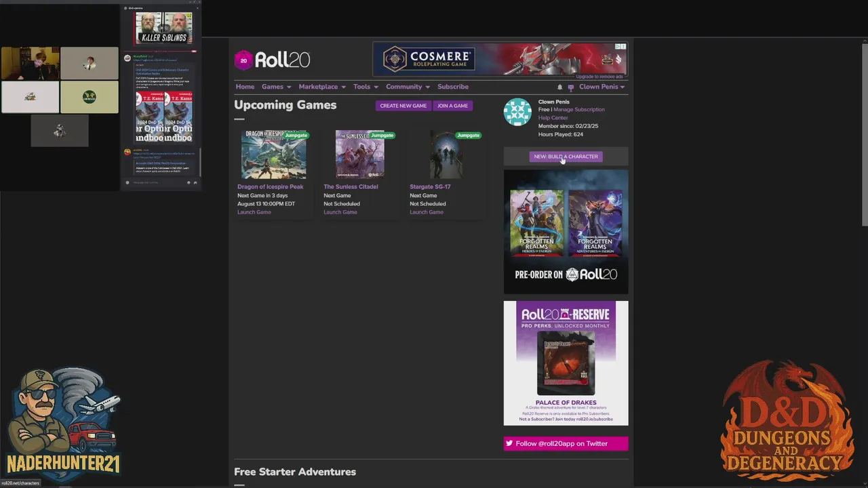Click the Cosmere Roleplaying Game banner ad
Viewport: 868px width, 488px height.
(x=500, y=60)
